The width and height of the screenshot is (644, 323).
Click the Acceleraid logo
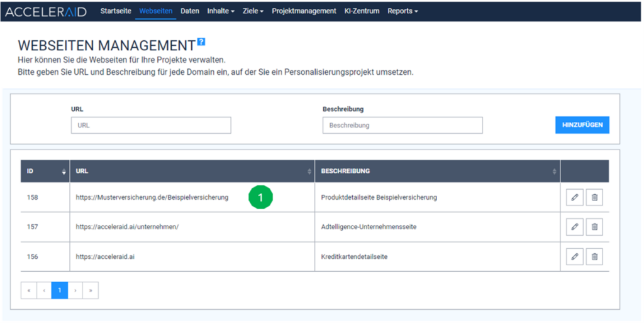[46, 11]
